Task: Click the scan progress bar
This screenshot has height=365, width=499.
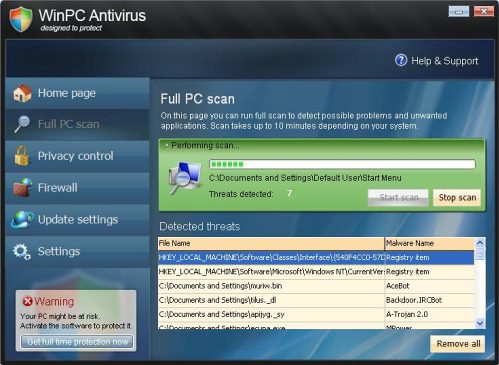Action: 342,164
